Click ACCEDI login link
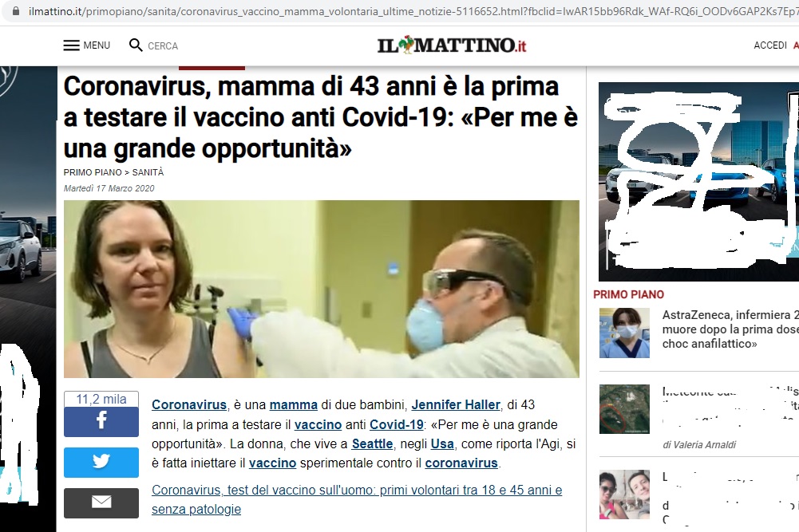This screenshot has width=799, height=532. click(770, 45)
